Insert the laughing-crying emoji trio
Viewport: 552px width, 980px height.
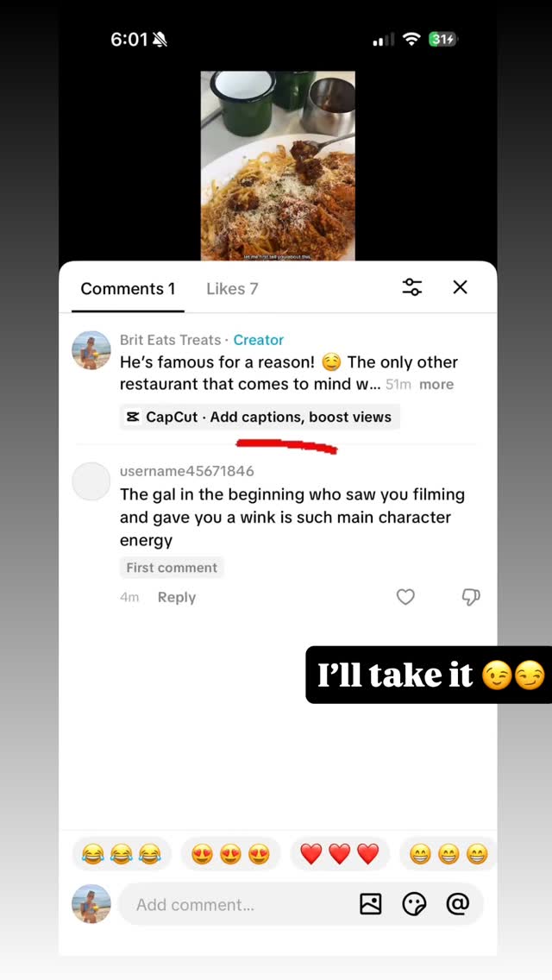point(122,854)
